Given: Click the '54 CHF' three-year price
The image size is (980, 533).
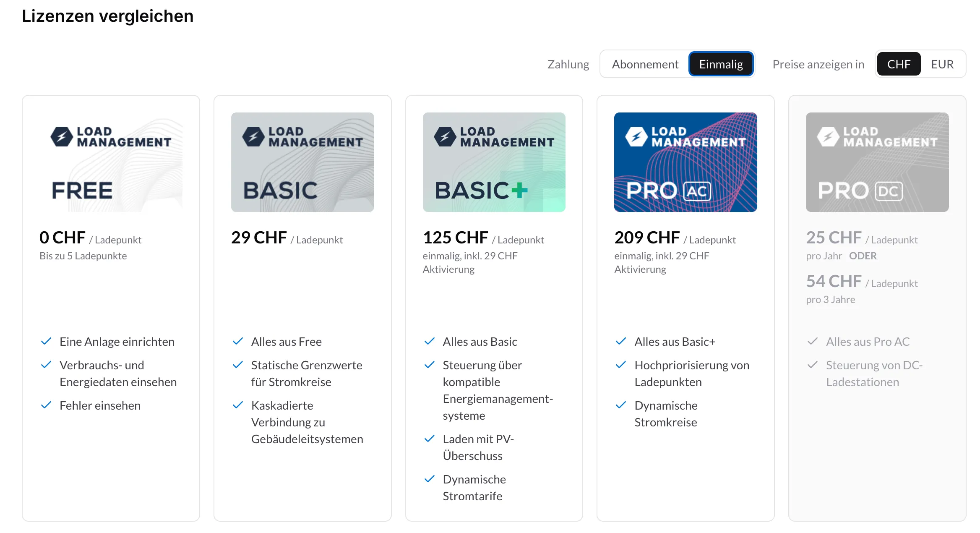Looking at the screenshot, I should 834,281.
